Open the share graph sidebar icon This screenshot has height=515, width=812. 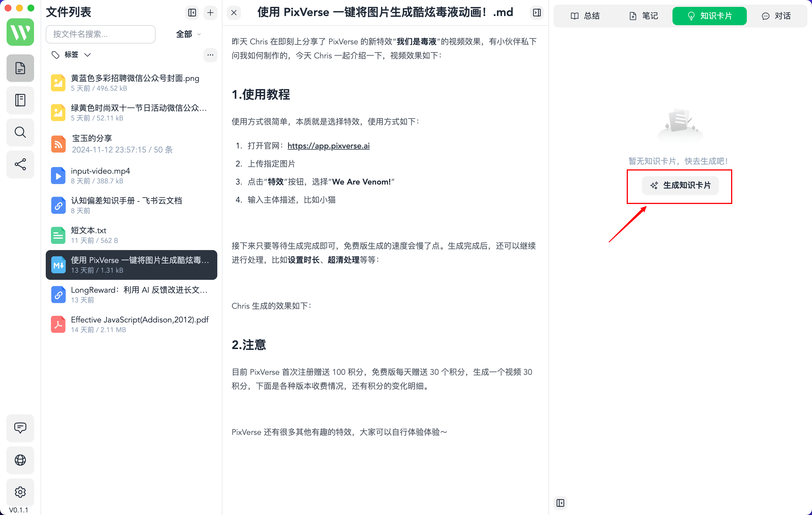coord(20,164)
